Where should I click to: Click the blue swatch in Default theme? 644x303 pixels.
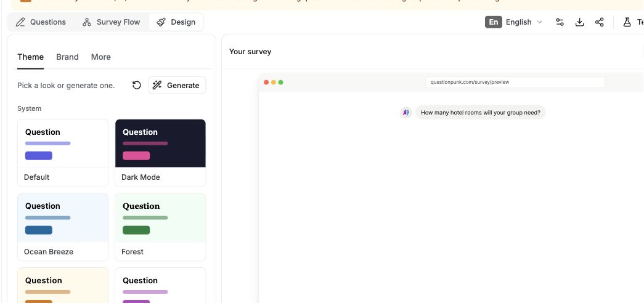click(39, 156)
